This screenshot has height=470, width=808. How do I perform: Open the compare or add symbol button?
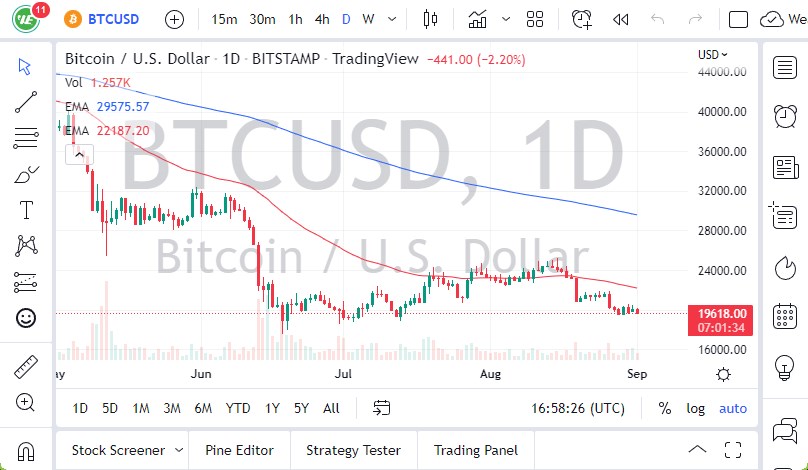(174, 19)
